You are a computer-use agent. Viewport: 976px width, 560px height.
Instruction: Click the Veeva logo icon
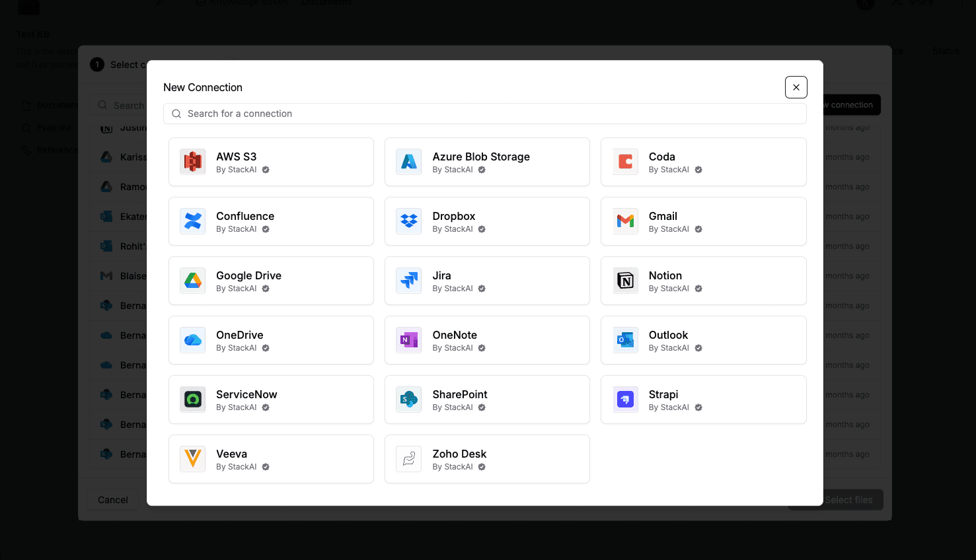pos(193,459)
